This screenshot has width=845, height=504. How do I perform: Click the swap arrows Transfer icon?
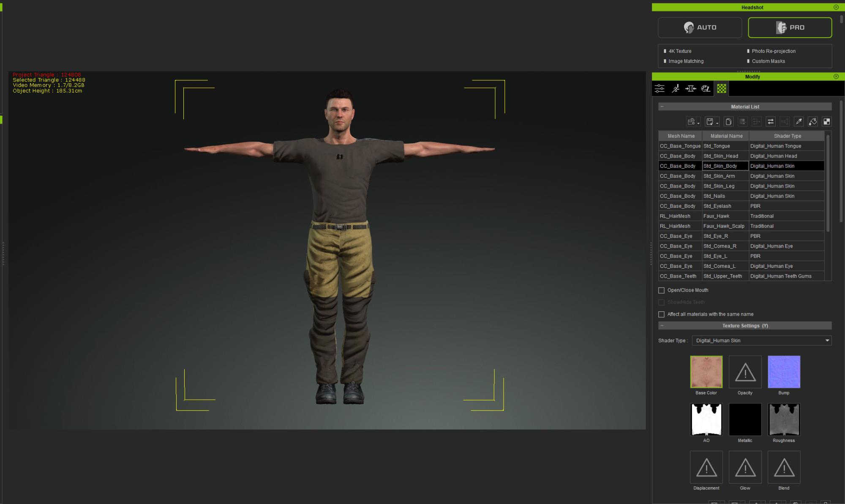(x=771, y=122)
